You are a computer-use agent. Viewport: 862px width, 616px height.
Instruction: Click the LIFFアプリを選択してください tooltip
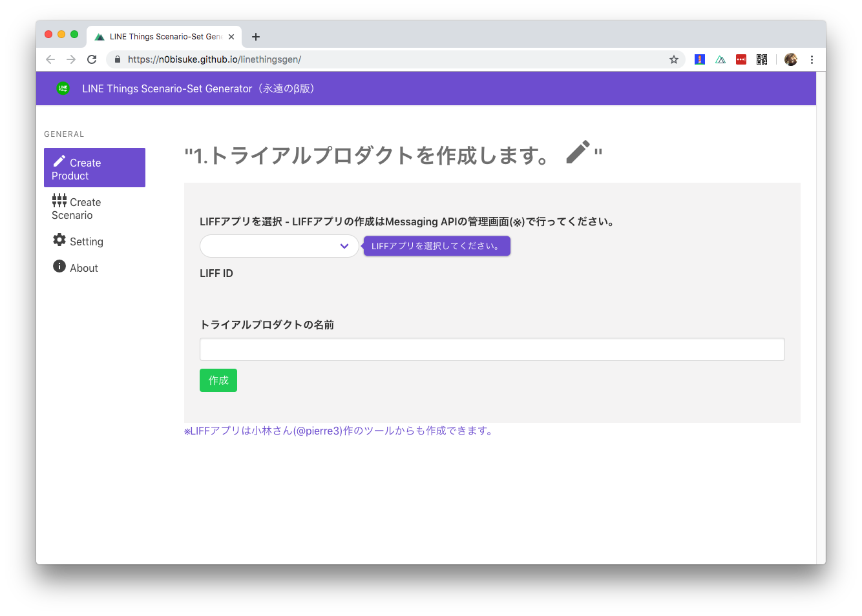point(437,246)
